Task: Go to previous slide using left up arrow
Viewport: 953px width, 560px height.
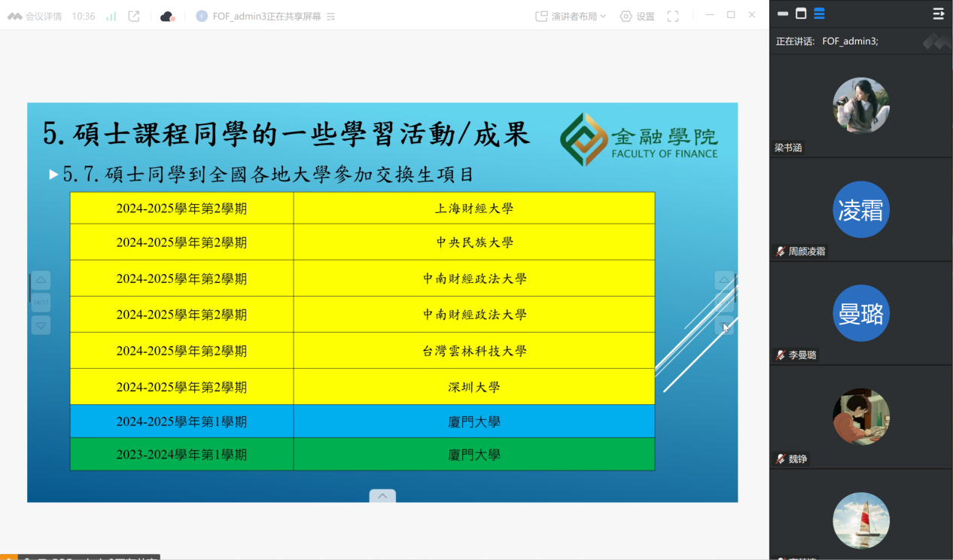Action: [x=41, y=281]
